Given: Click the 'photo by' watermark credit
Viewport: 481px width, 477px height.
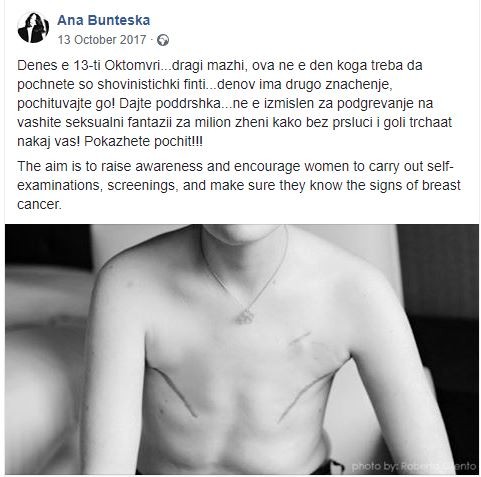Looking at the screenshot, I should [x=414, y=466].
